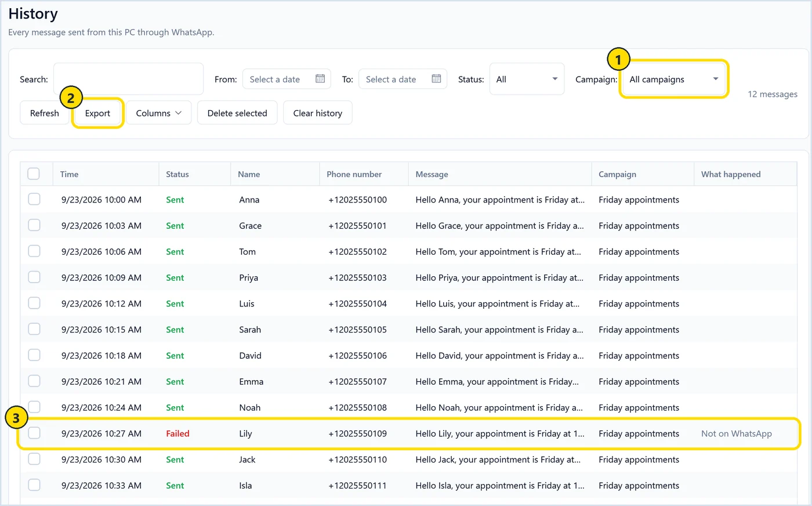The height and width of the screenshot is (506, 812).
Task: Check the checkbox for Sarah's row
Action: tap(34, 329)
